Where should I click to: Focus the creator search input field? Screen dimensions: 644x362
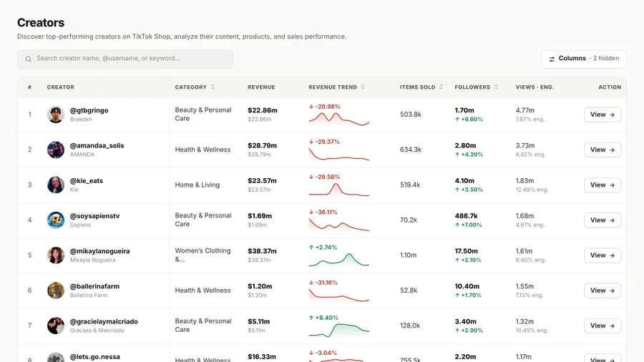pos(125,59)
